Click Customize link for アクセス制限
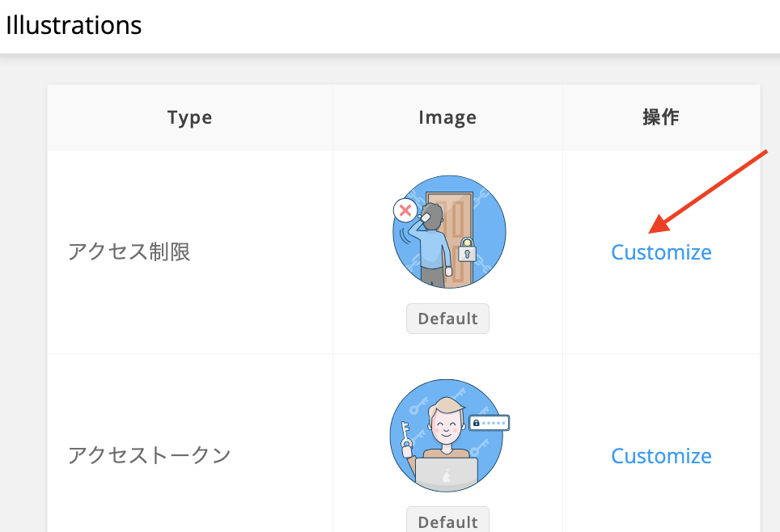 (661, 252)
